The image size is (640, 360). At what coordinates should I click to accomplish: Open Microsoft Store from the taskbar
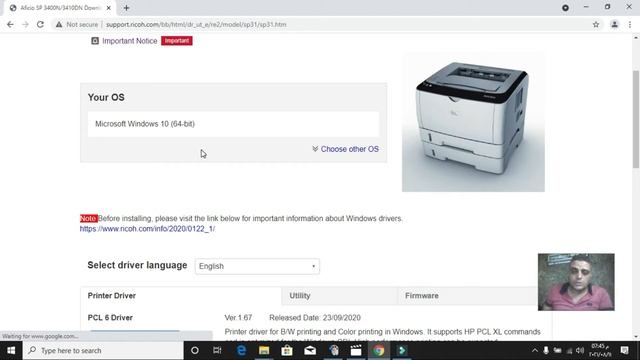[287, 351]
